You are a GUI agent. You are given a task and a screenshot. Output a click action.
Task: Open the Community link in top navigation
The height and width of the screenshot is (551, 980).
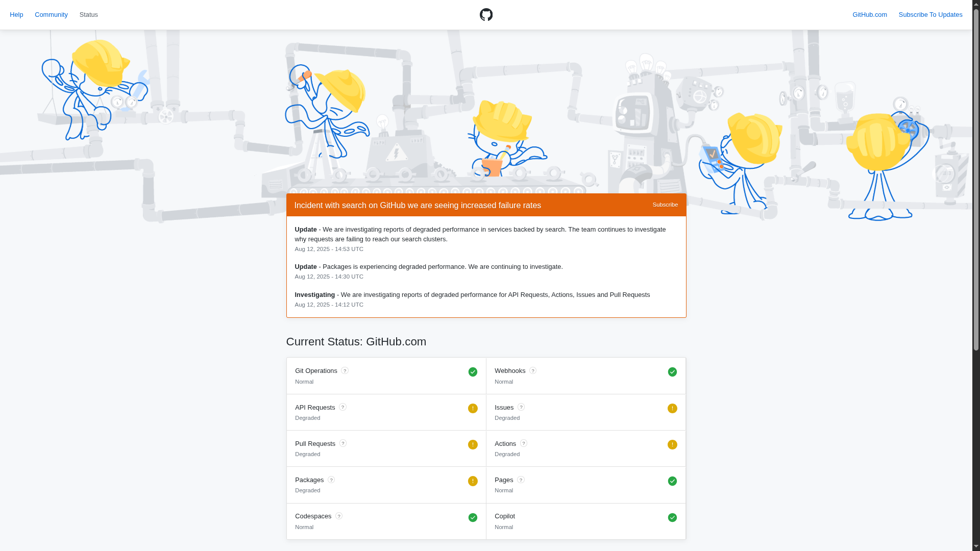pyautogui.click(x=51, y=15)
